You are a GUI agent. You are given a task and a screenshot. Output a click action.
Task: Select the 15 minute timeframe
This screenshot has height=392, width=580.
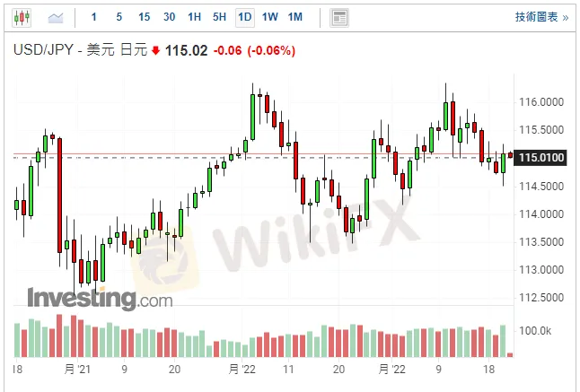pos(145,17)
